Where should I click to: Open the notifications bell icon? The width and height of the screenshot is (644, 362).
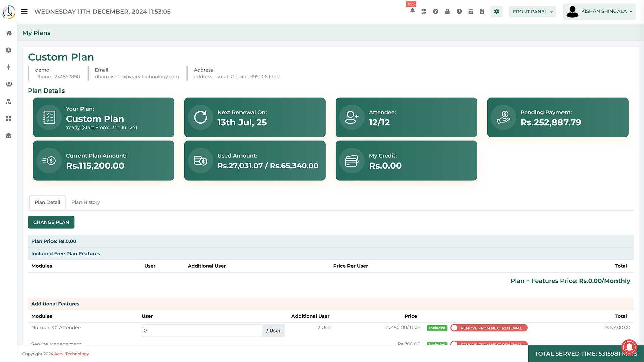[x=412, y=11]
